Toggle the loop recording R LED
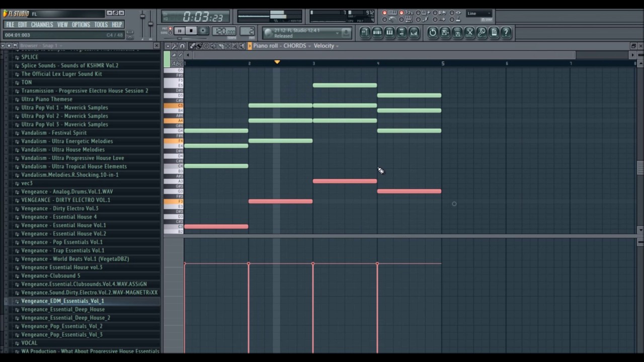Image resolution: width=644 pixels, height=362 pixels. (435, 13)
